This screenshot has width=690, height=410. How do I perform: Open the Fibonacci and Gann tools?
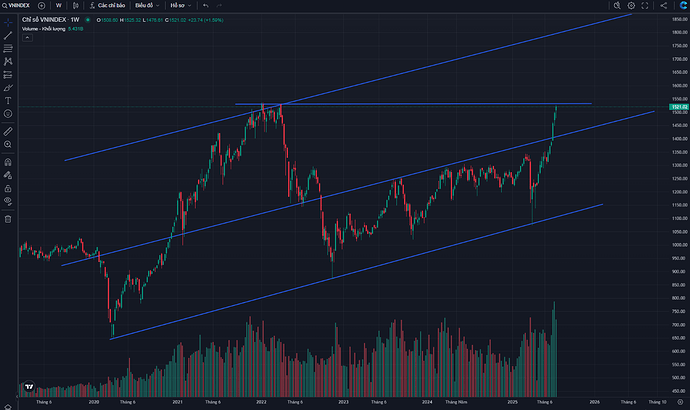pyautogui.click(x=8, y=48)
